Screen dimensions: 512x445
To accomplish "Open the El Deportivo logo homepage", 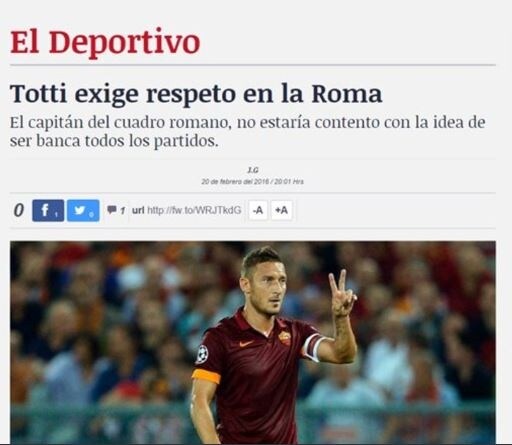I will [105, 42].
